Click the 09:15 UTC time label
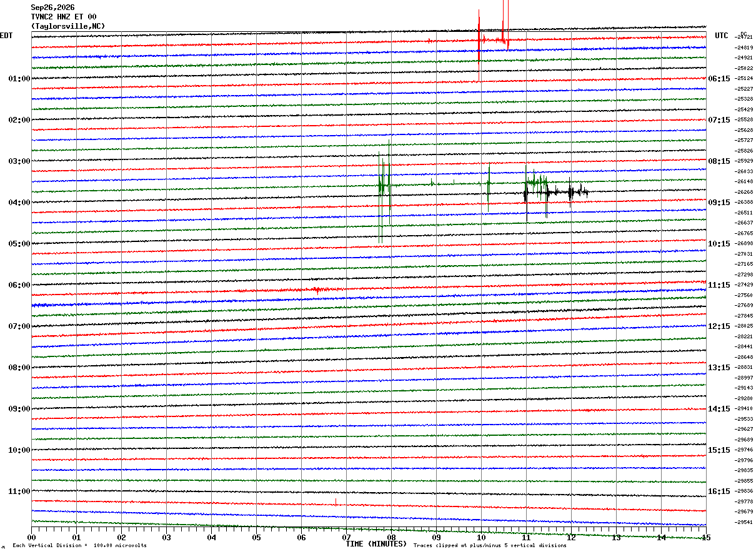This screenshot has width=756, height=554. 719,203
